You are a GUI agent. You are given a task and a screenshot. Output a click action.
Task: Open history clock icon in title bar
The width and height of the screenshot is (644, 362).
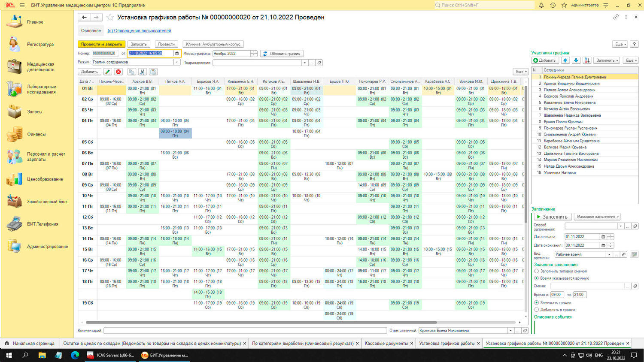pos(553,5)
